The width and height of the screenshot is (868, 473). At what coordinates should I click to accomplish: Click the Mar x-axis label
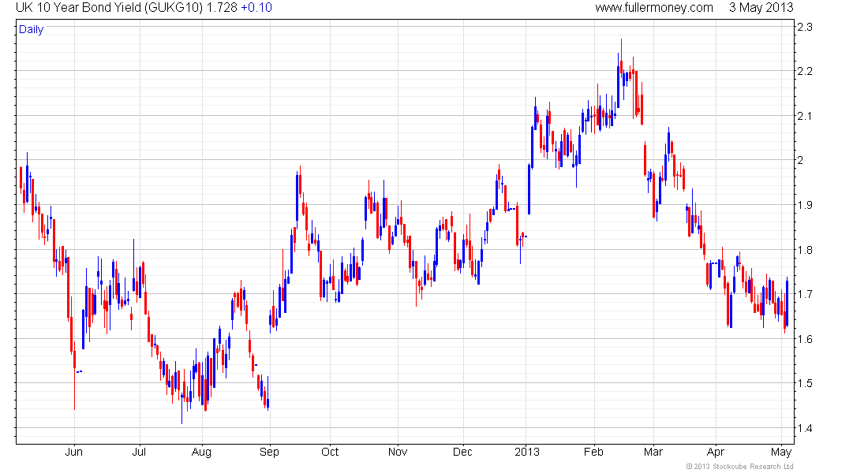[x=653, y=452]
